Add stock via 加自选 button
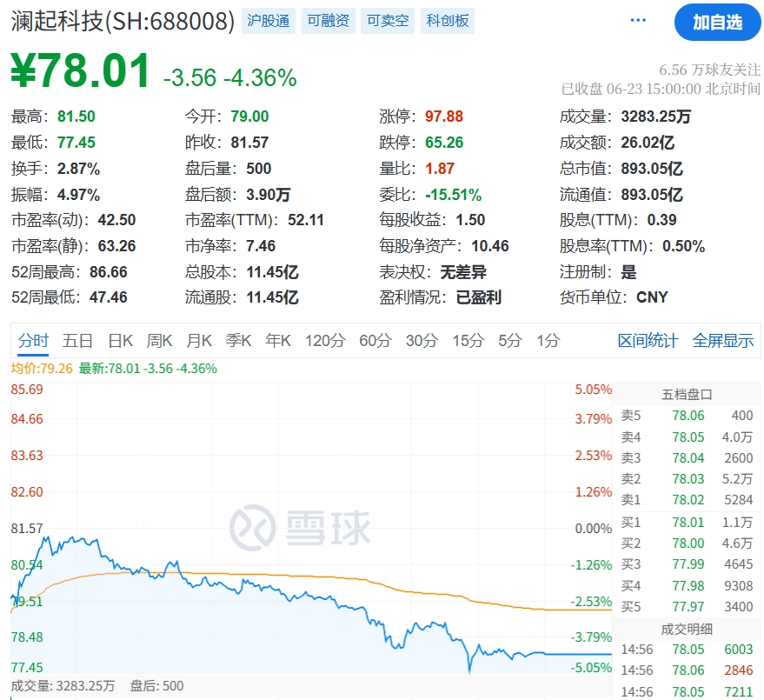The height and width of the screenshot is (700, 764). (x=717, y=22)
